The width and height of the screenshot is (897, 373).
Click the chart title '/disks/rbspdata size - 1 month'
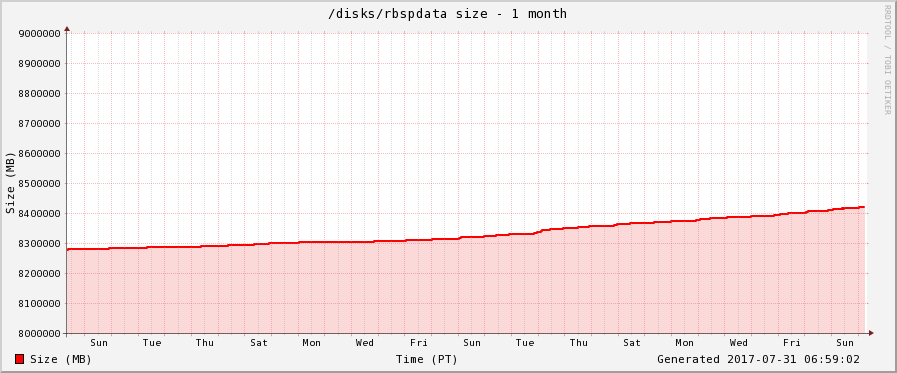pos(447,14)
